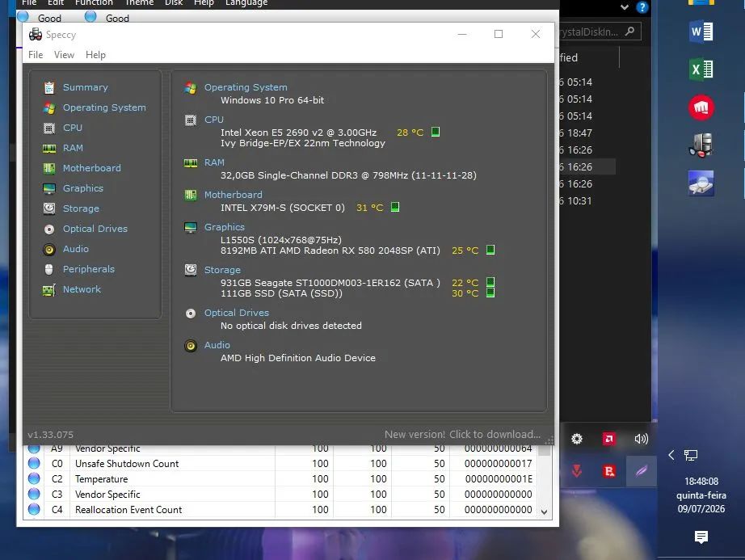The image size is (745, 560).
Task: Click New version download link
Action: click(462, 435)
